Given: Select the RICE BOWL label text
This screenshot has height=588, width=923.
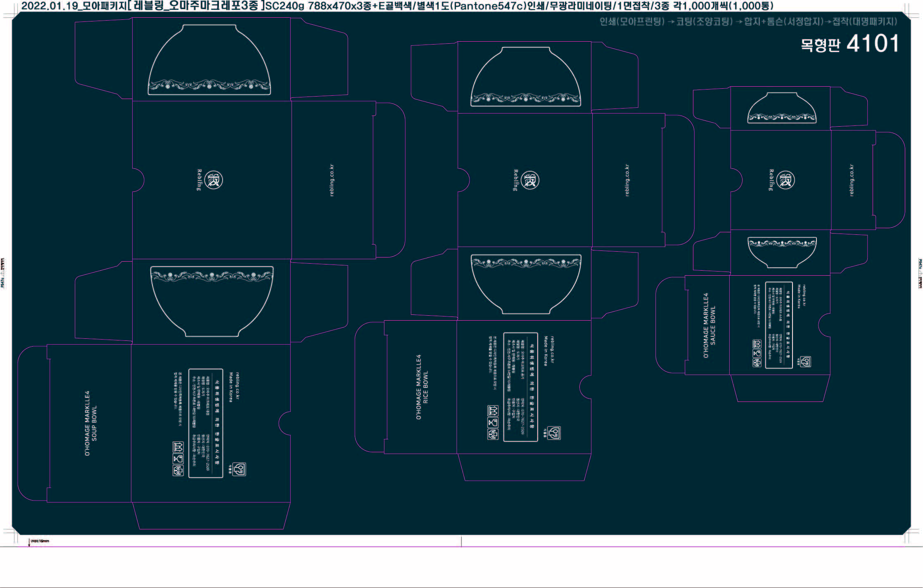Looking at the screenshot, I should coord(426,387).
